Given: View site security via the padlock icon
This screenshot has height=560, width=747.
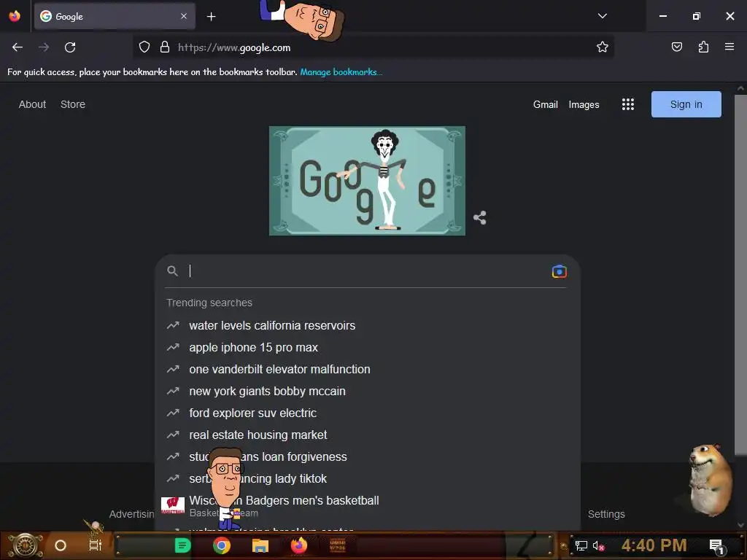Looking at the screenshot, I should pyautogui.click(x=165, y=47).
